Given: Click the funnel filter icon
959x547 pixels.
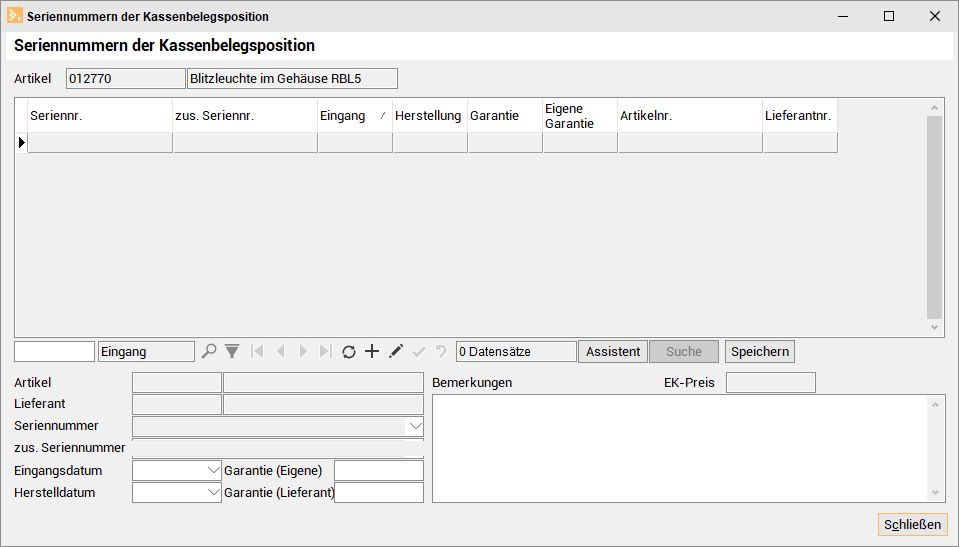Looking at the screenshot, I should click(x=232, y=351).
